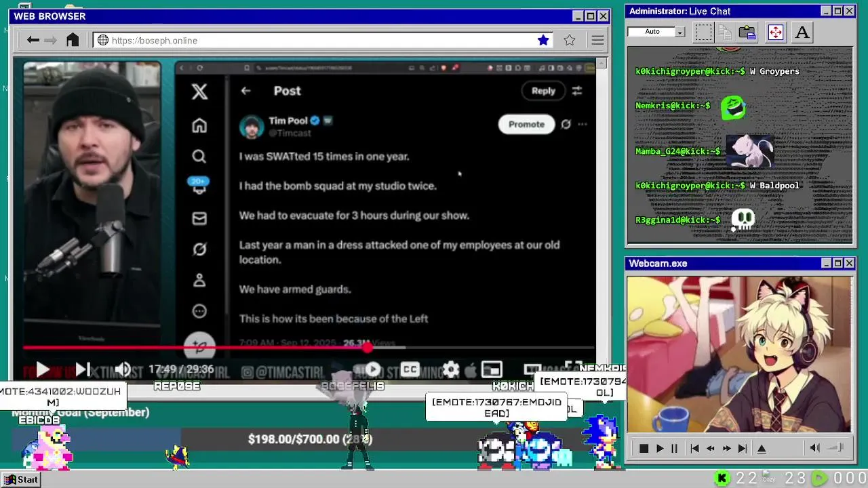This screenshot has height=488, width=868.
Task: Maximize the Webcam.exe window
Action: tap(837, 263)
